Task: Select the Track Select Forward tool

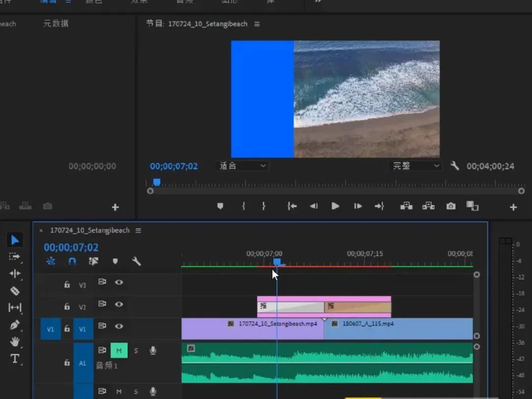Action: click(15, 257)
